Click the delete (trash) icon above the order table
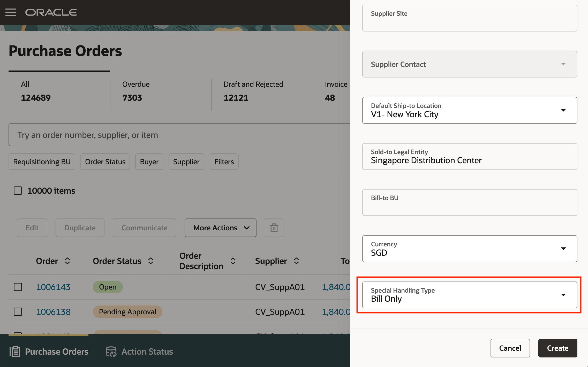This screenshot has width=588, height=367. tap(274, 228)
